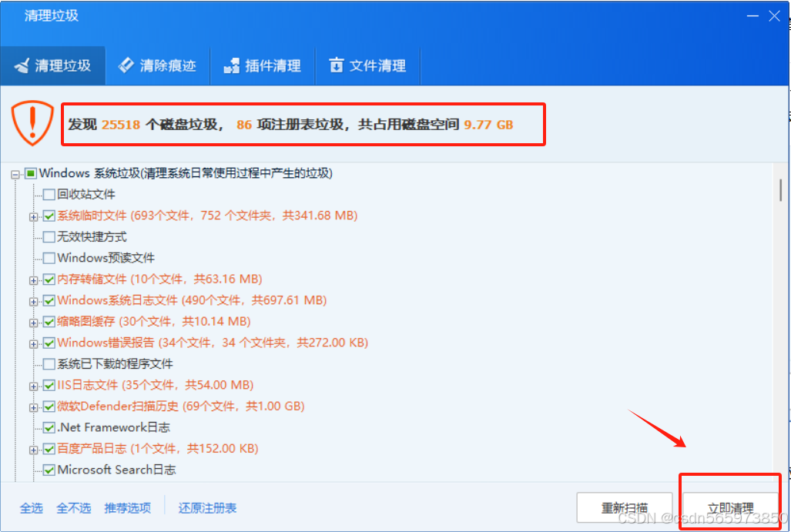Viewport: 791px width, 532px height.
Task: Select the 系统临时文件 (693个文件) row text
Action: pyautogui.click(x=207, y=216)
